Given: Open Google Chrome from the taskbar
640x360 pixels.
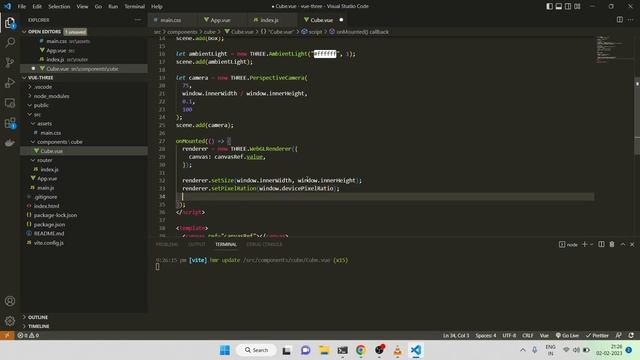Looking at the screenshot, I should point(360,350).
